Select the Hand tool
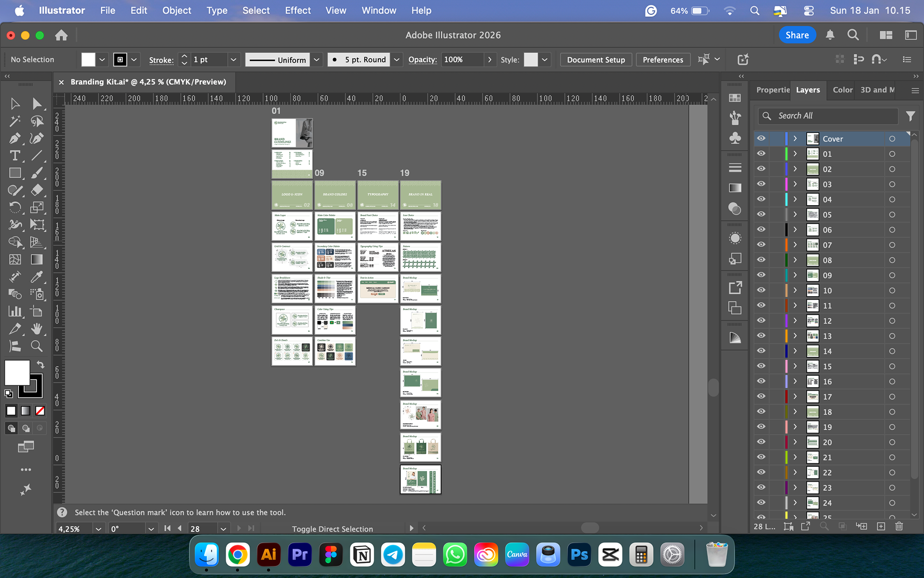The image size is (924, 578). (x=37, y=329)
